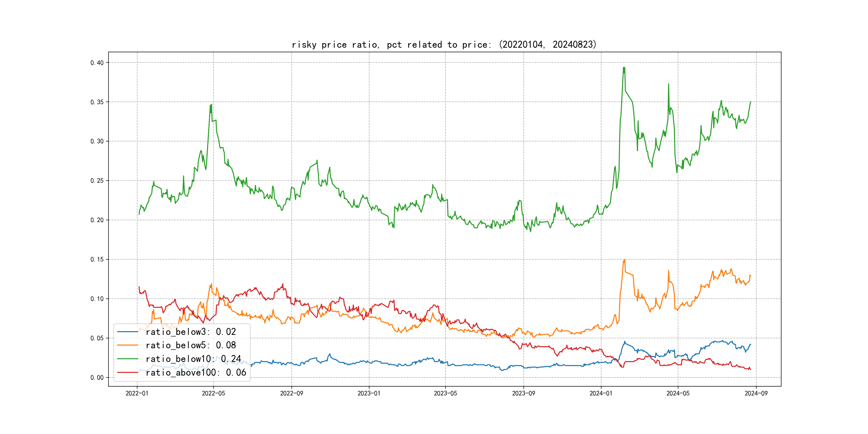The height and width of the screenshot is (434, 868).
Task: Click the ratio_above100: 0.06 legend label
Action: click(196, 373)
